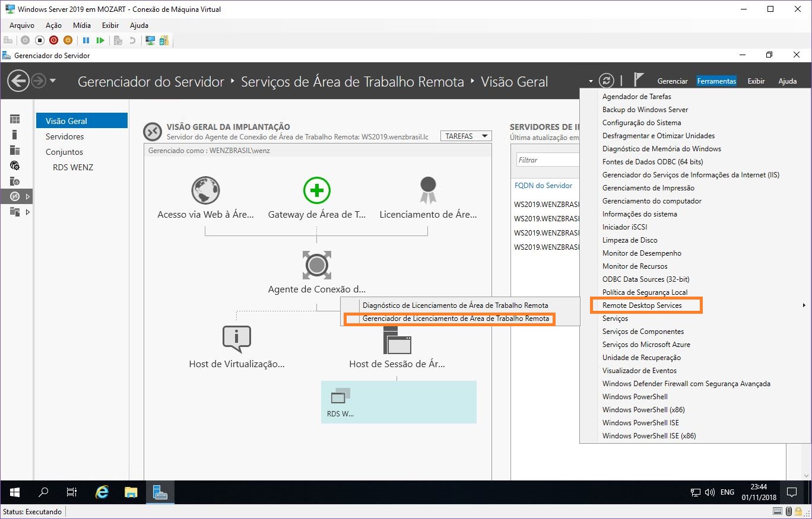Click the red Shut Down icon in VM toolbar

[x=53, y=40]
